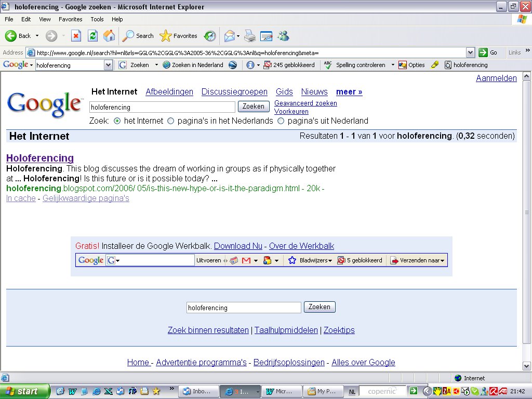Screen dimensions: 532x399
Task: Find the word holoferencing on the page
Action: 466,65
